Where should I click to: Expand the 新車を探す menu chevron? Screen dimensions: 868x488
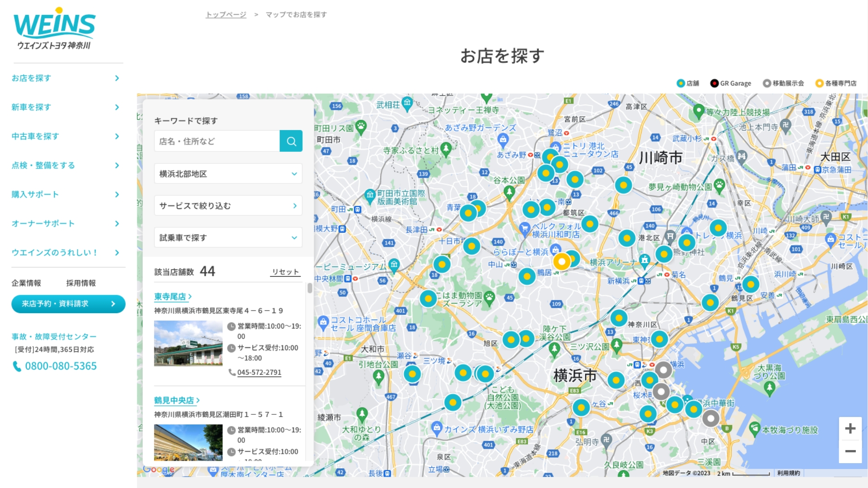pos(117,107)
